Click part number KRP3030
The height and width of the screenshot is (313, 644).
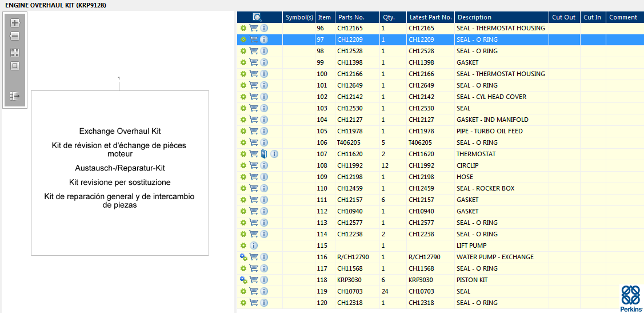click(349, 280)
